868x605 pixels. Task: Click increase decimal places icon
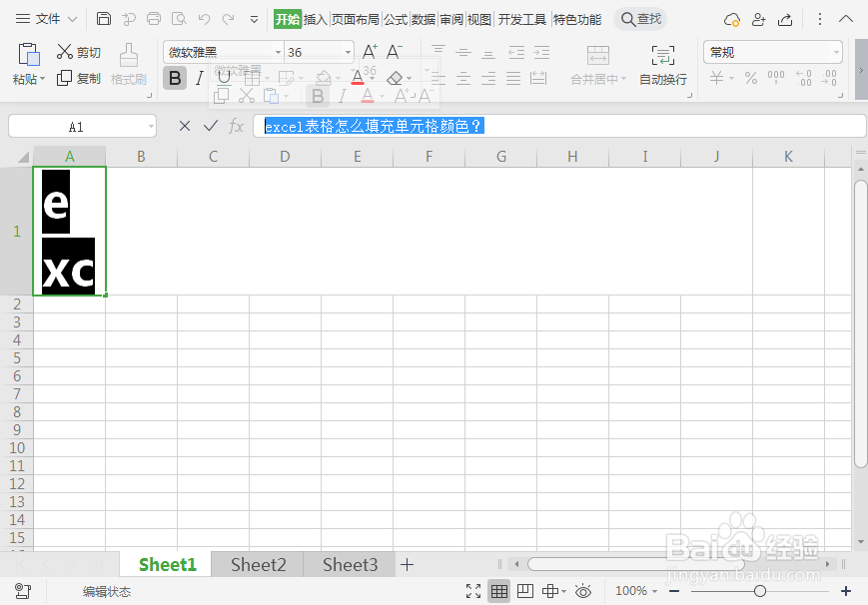pos(804,78)
